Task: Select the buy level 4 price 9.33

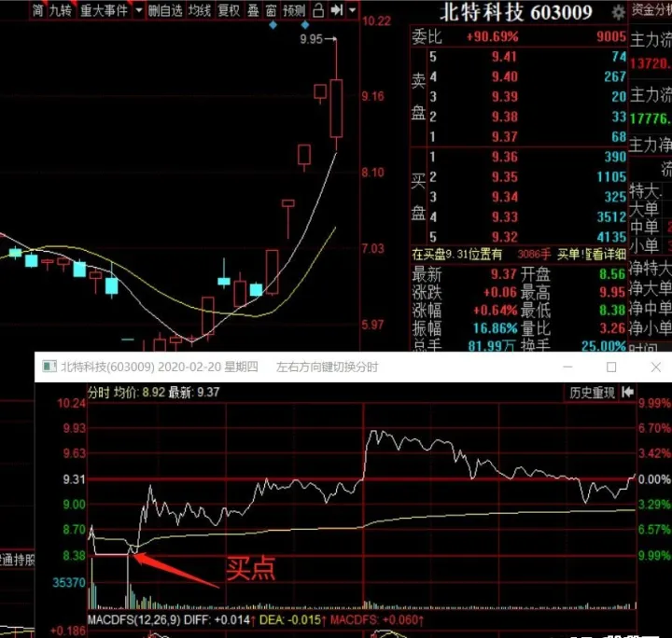Action: [x=504, y=217]
